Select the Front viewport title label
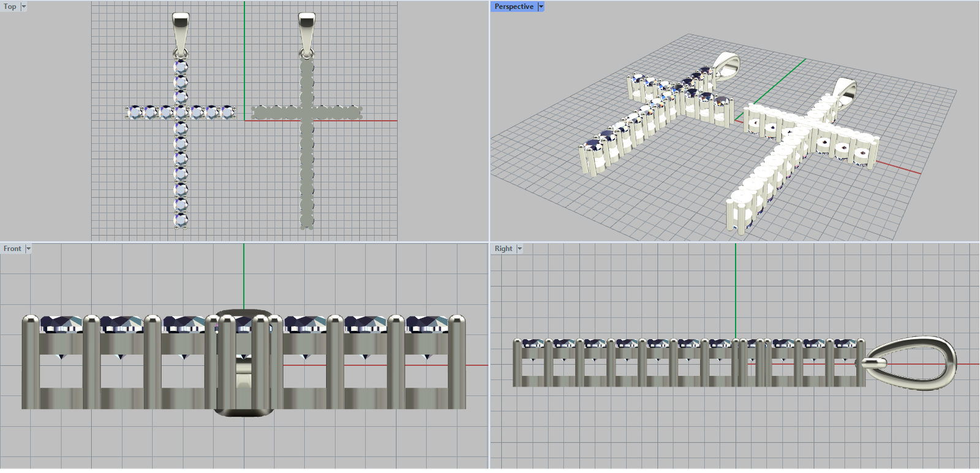 coord(12,249)
